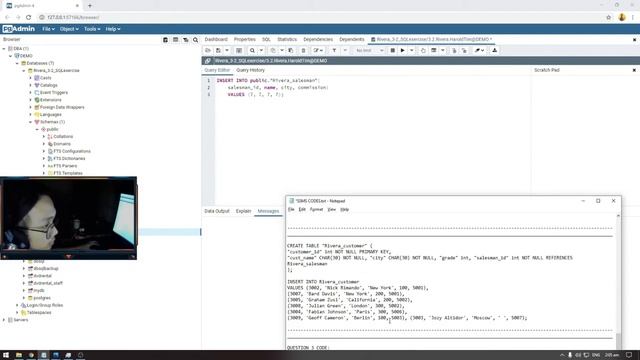Switch to the Statistics tab

pos(287,40)
